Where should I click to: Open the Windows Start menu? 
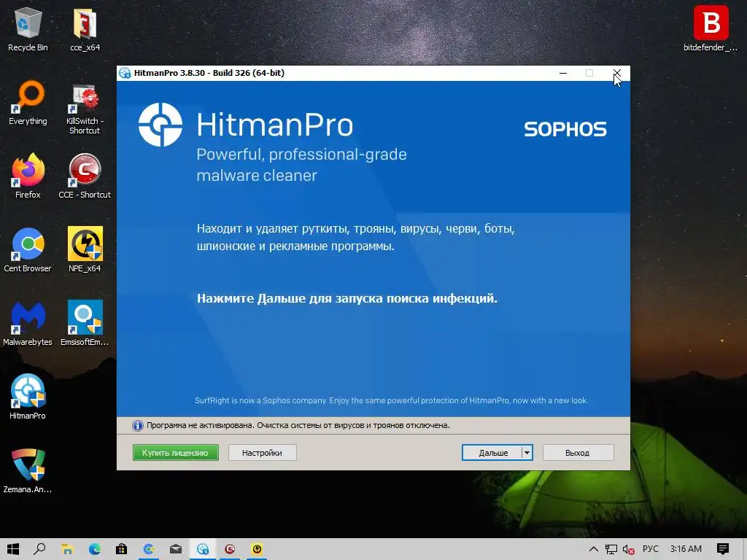(13, 549)
